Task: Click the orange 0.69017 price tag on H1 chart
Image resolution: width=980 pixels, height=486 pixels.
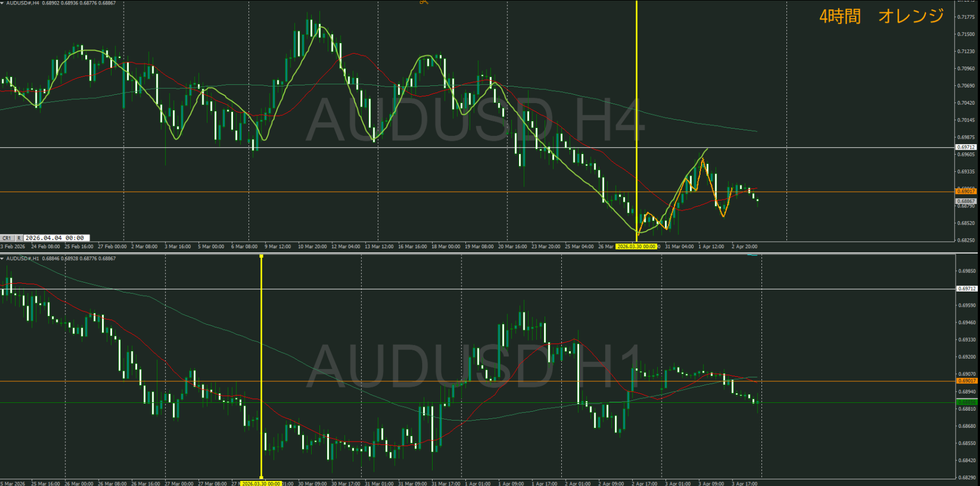Action: (x=966, y=381)
